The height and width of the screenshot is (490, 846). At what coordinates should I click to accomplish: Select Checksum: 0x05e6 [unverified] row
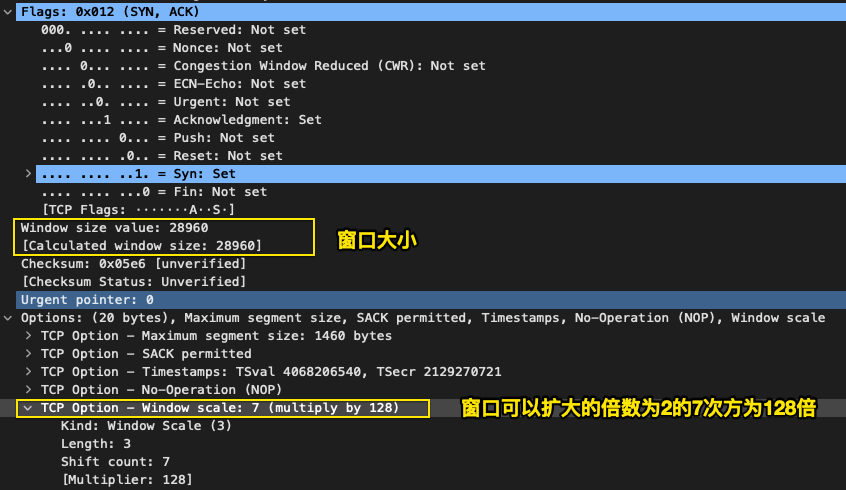point(133,264)
